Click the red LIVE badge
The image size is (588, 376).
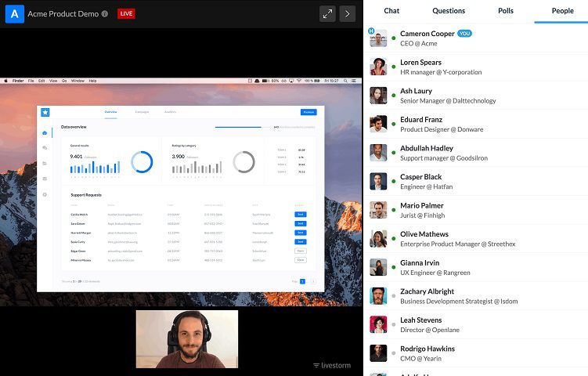point(126,14)
